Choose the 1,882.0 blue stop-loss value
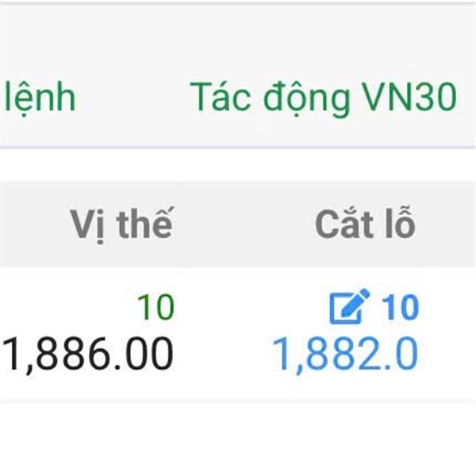This screenshot has height=476, width=476. [345, 354]
